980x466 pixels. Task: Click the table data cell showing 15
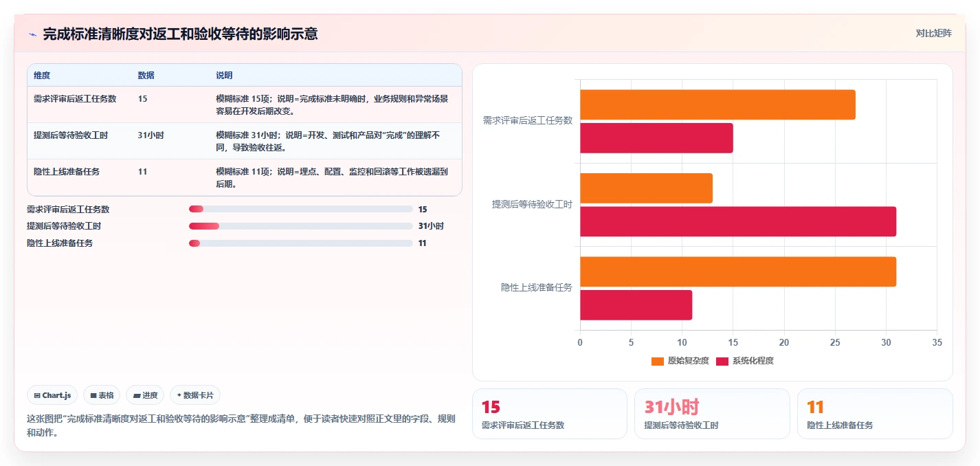point(142,99)
